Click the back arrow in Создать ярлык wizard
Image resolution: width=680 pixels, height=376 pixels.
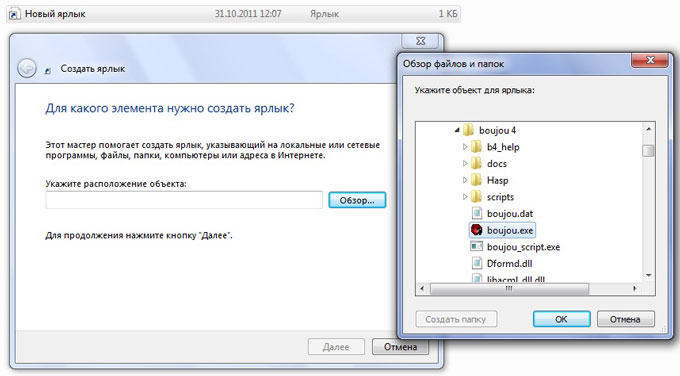[27, 68]
